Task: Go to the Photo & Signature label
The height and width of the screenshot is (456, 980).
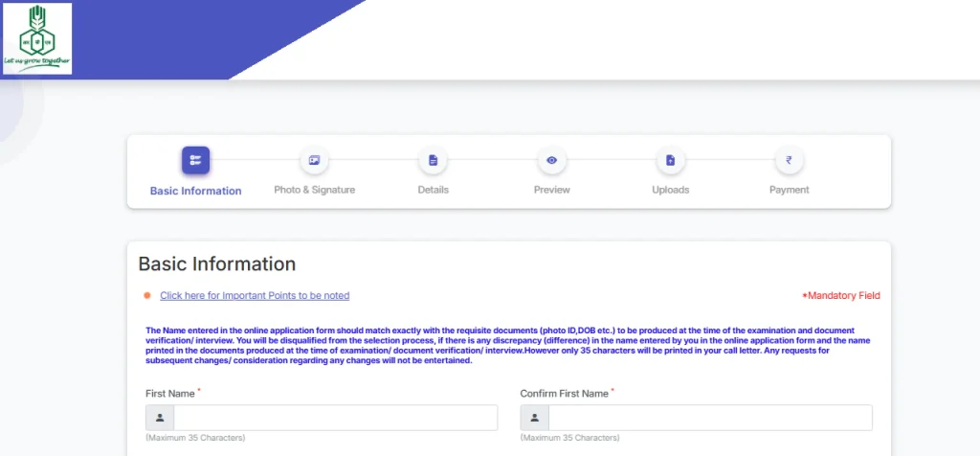Action: [x=314, y=190]
